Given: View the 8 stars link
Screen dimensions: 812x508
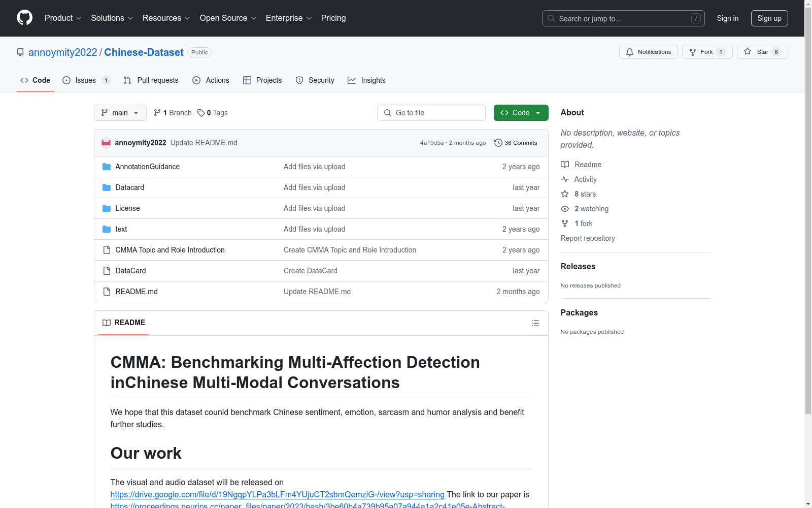Looking at the screenshot, I should [x=585, y=194].
